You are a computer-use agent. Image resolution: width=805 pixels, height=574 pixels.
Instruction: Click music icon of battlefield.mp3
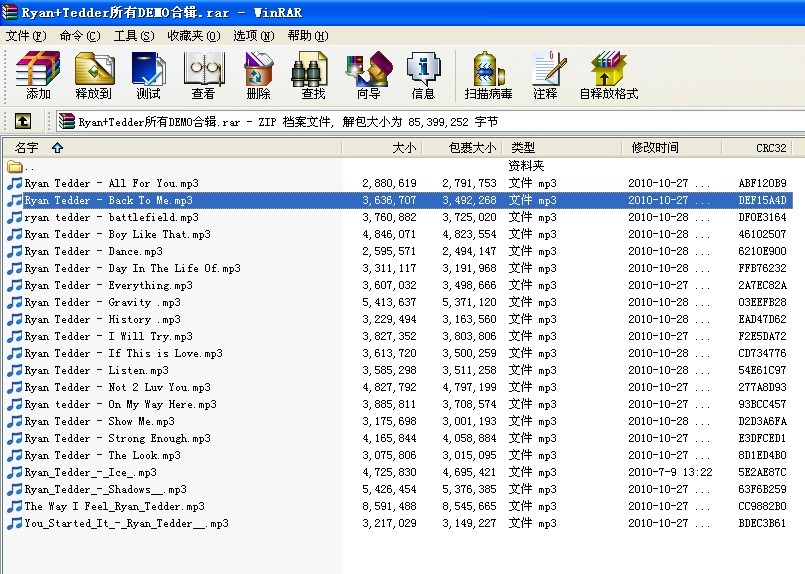[14, 217]
